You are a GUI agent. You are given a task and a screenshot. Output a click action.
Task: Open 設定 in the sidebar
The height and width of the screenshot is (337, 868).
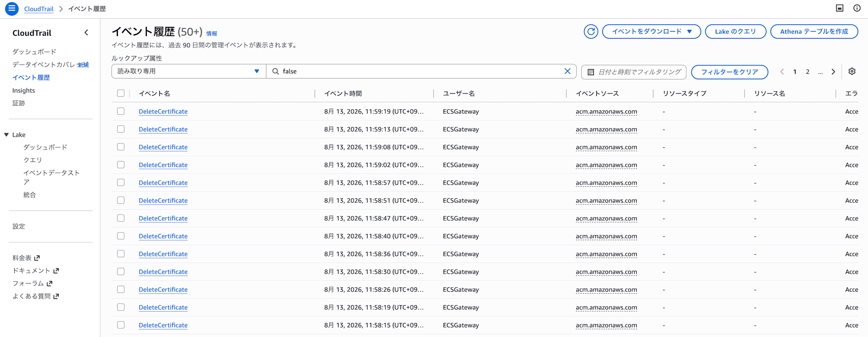point(19,226)
